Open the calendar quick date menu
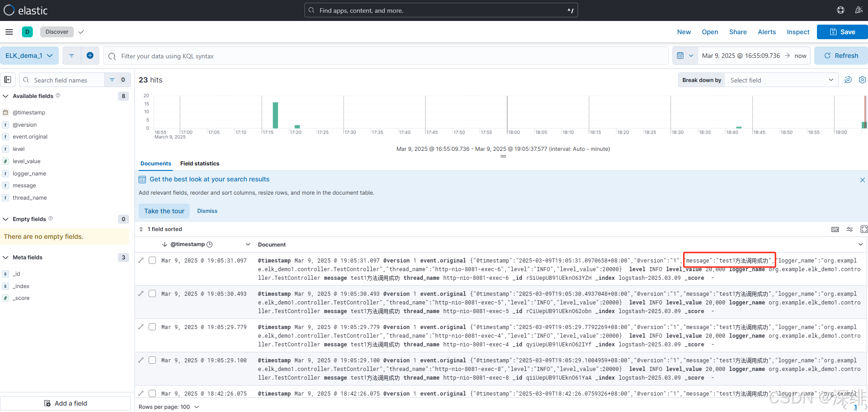Screen dimensions: 868x412 (685, 56)
